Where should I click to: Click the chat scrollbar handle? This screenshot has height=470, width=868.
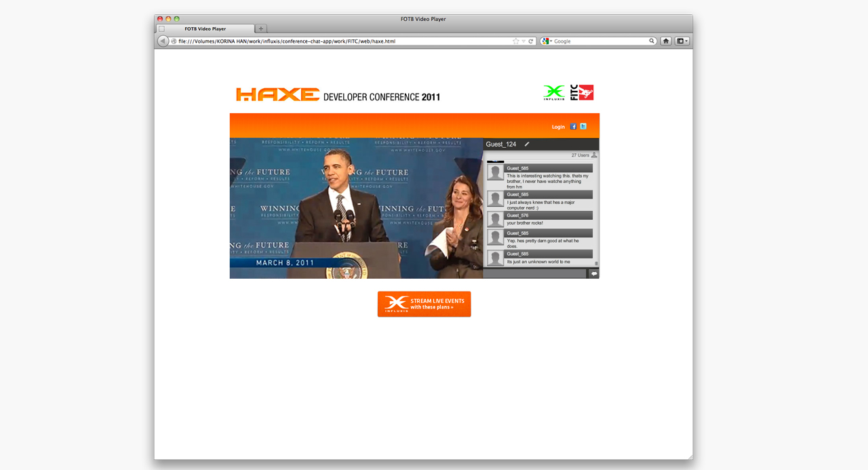[x=597, y=263]
